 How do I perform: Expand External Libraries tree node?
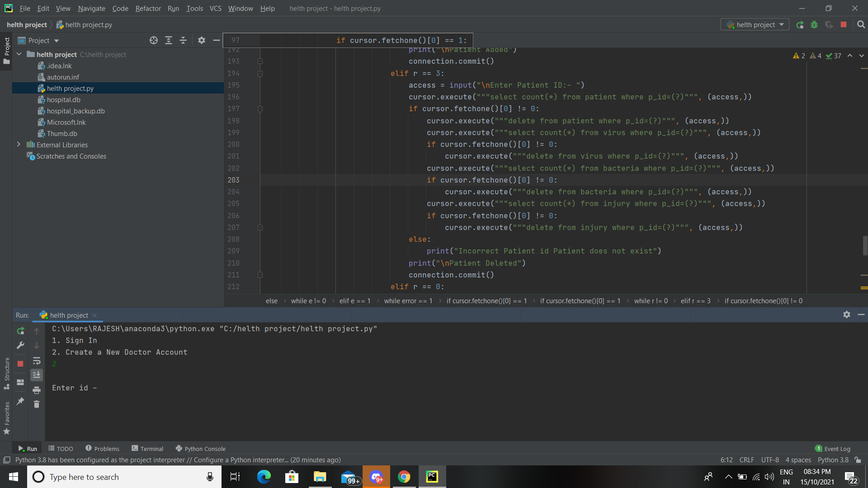[19, 145]
